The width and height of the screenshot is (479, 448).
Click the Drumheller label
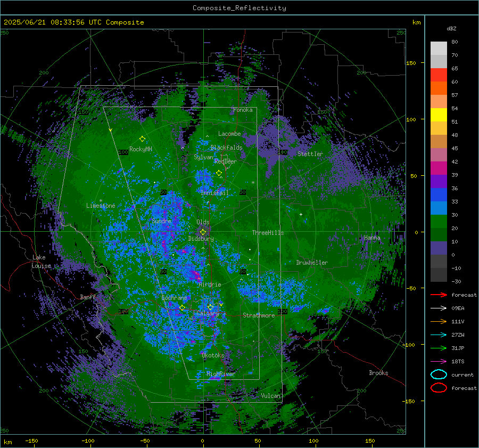tap(312, 263)
